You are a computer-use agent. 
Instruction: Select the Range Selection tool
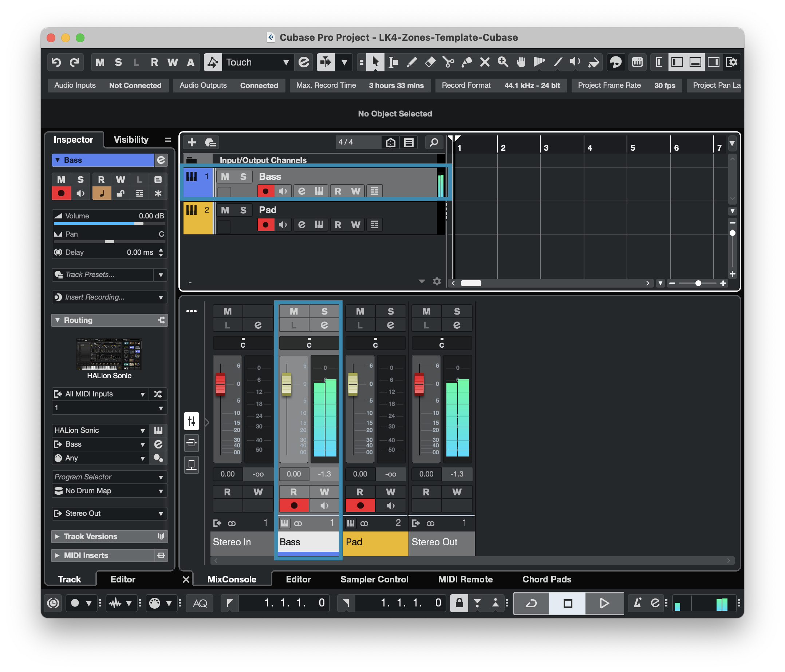tap(394, 62)
